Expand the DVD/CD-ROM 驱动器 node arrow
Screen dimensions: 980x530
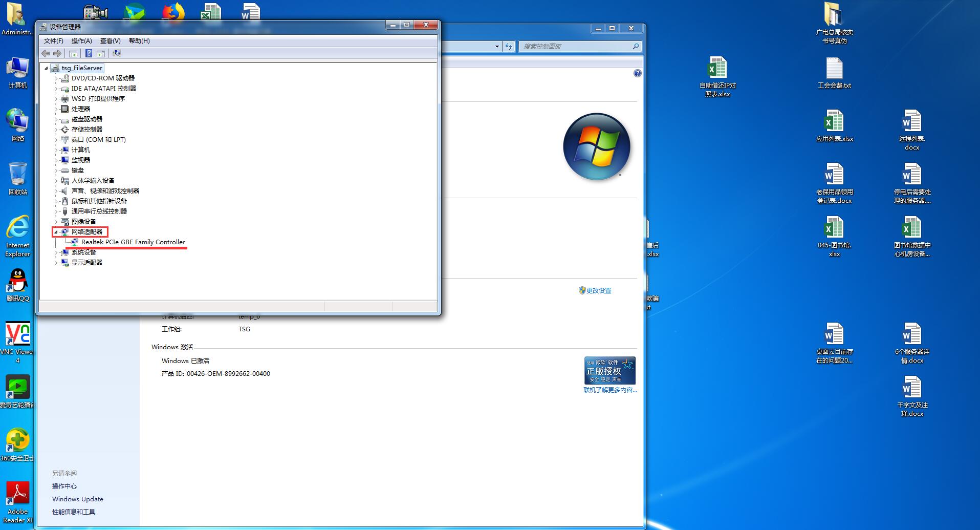(x=56, y=78)
